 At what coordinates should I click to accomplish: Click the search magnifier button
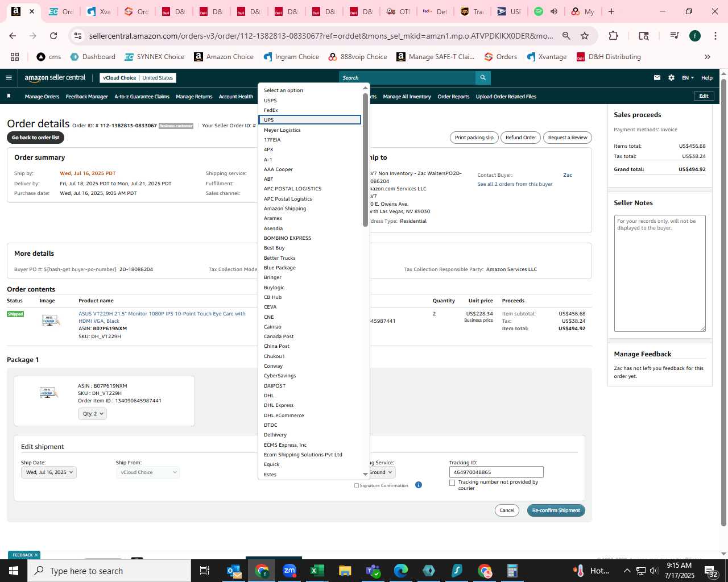(483, 78)
